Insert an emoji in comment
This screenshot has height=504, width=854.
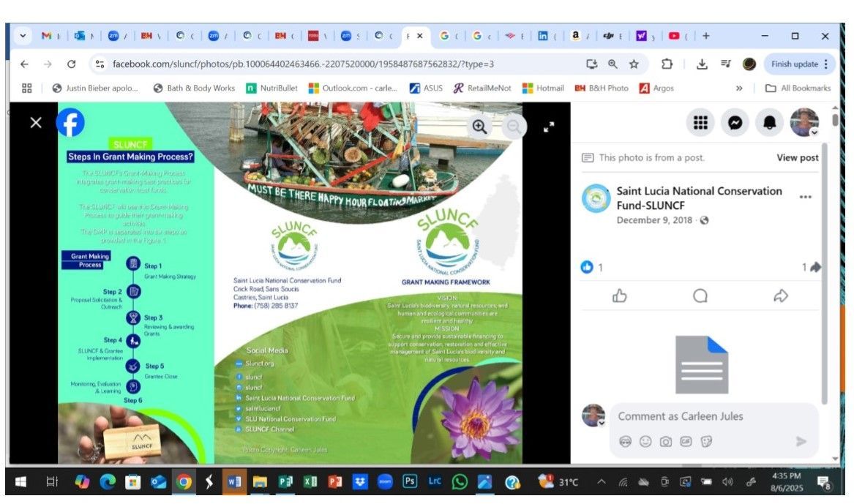pos(645,441)
